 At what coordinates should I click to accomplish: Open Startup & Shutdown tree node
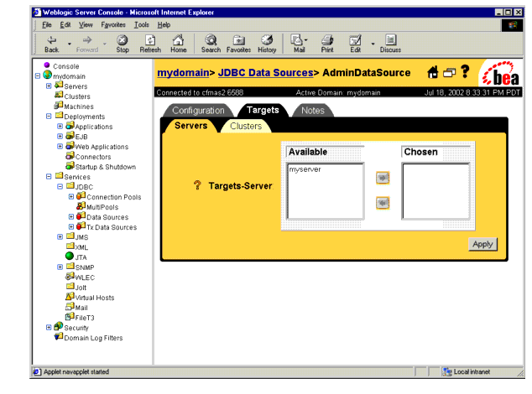[106, 167]
